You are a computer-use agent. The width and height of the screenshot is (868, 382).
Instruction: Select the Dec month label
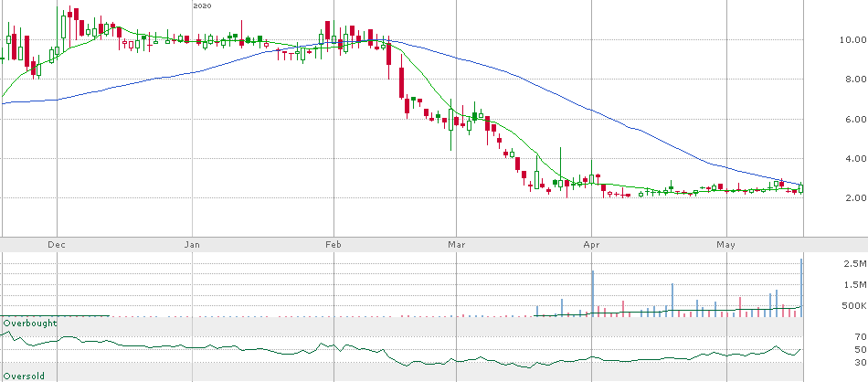pyautogui.click(x=56, y=245)
